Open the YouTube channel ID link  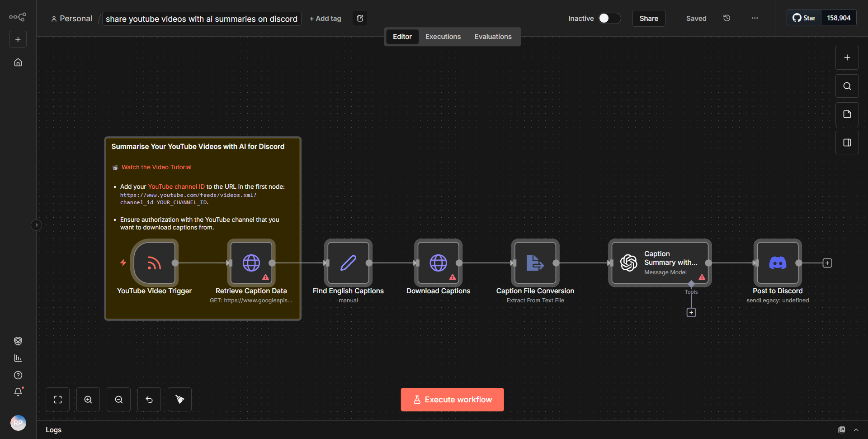(176, 187)
